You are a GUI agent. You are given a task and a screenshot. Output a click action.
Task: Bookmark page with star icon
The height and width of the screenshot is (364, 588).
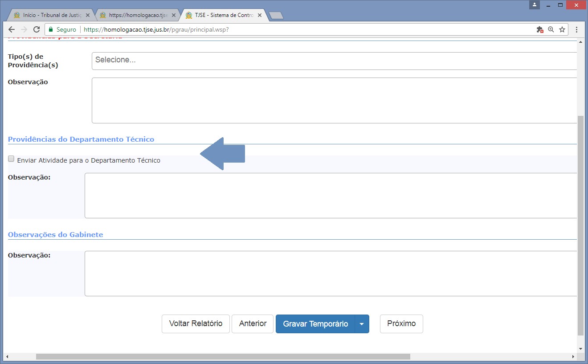[x=562, y=29]
